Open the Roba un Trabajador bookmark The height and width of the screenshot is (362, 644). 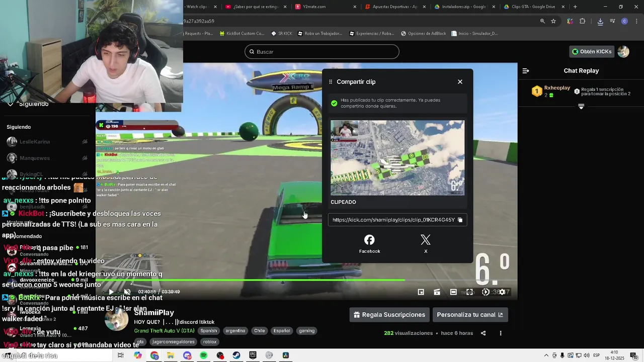coord(320,34)
